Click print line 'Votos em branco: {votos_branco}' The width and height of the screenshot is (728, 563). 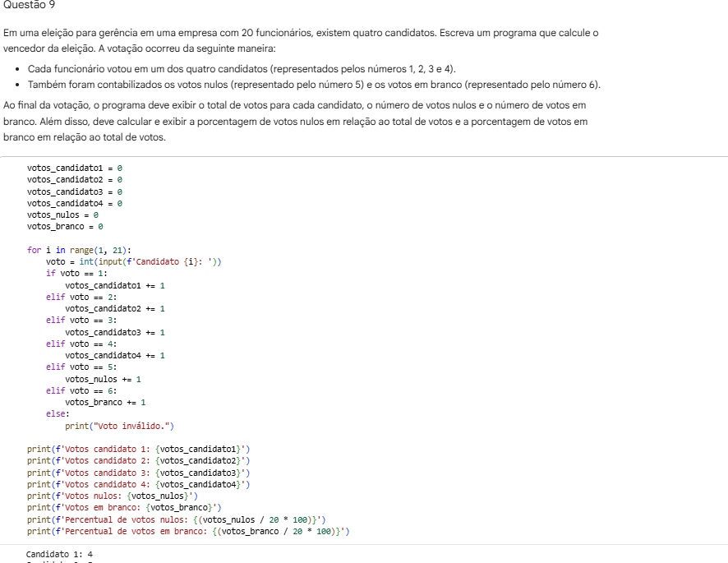pyautogui.click(x=124, y=508)
